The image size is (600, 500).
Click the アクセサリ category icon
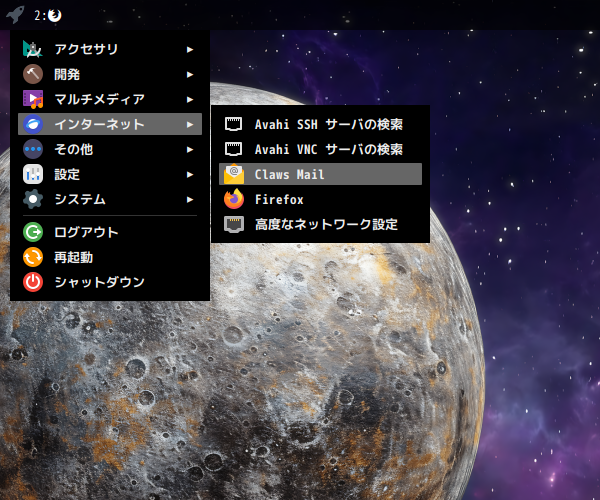33,49
